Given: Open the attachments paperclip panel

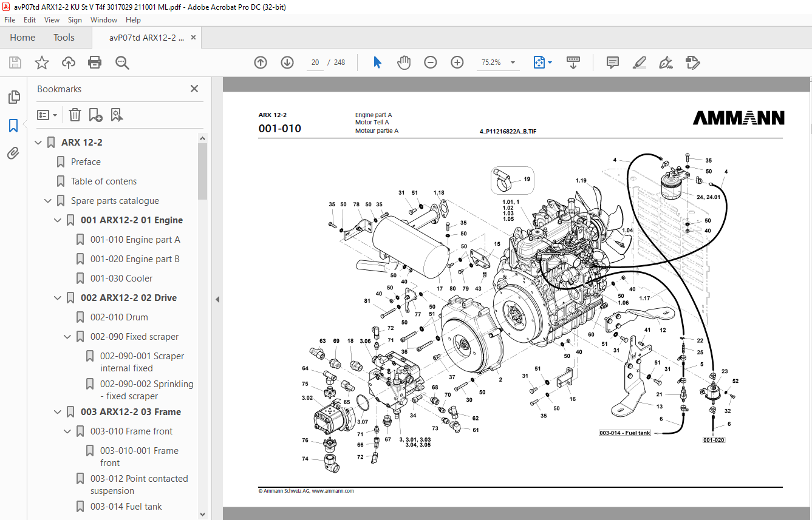Looking at the screenshot, I should [x=13, y=153].
